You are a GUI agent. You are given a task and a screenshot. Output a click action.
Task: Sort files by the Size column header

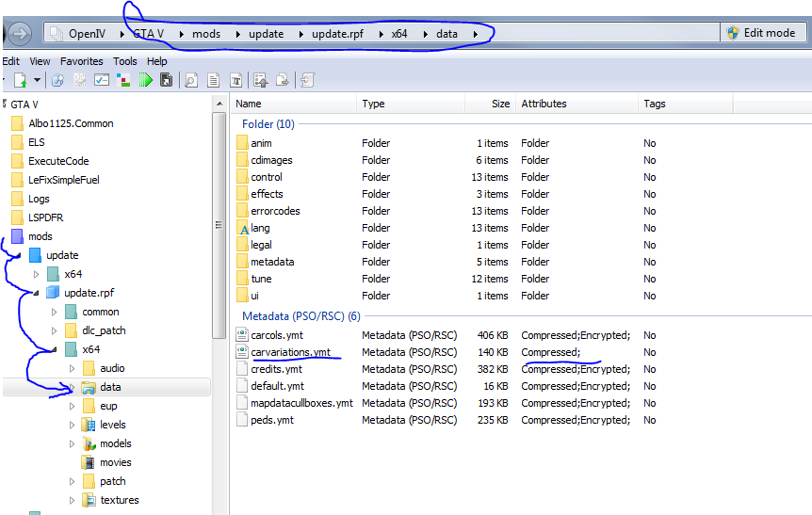500,104
